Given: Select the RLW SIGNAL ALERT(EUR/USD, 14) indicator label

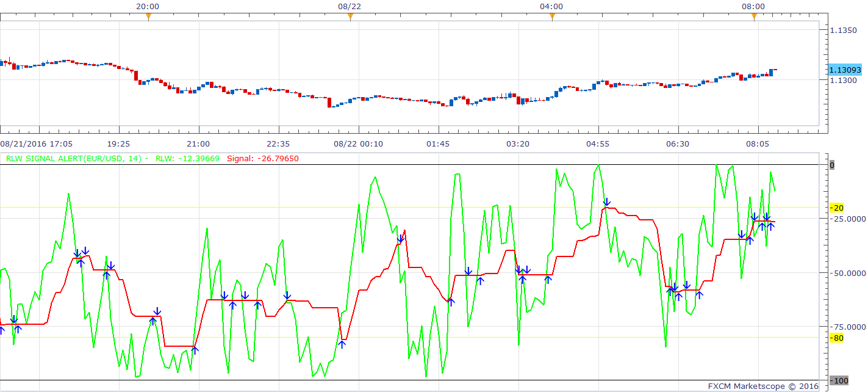Looking at the screenshot, I should 73,158.
